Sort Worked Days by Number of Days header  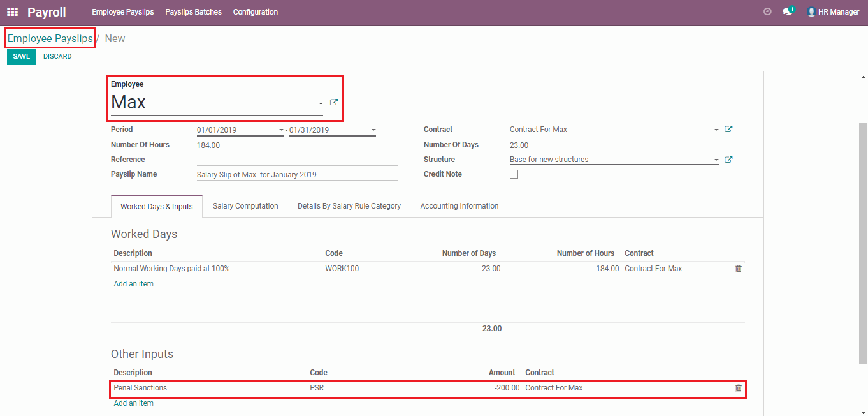coord(469,253)
